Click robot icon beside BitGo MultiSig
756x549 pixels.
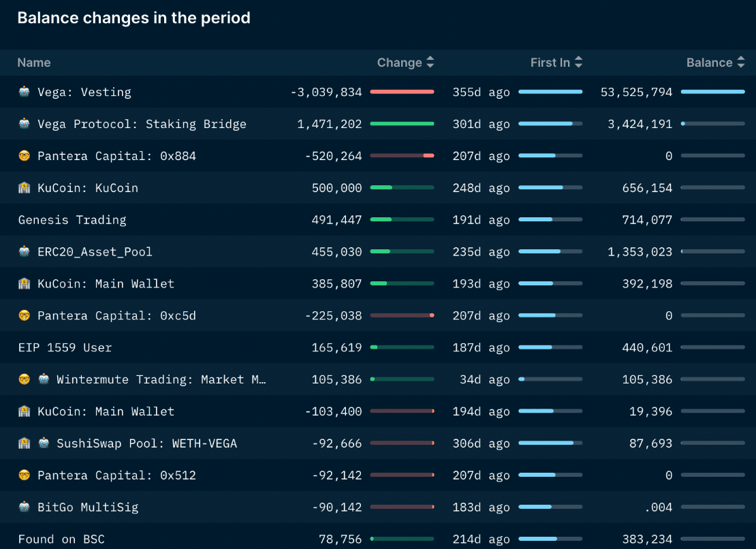(x=25, y=507)
